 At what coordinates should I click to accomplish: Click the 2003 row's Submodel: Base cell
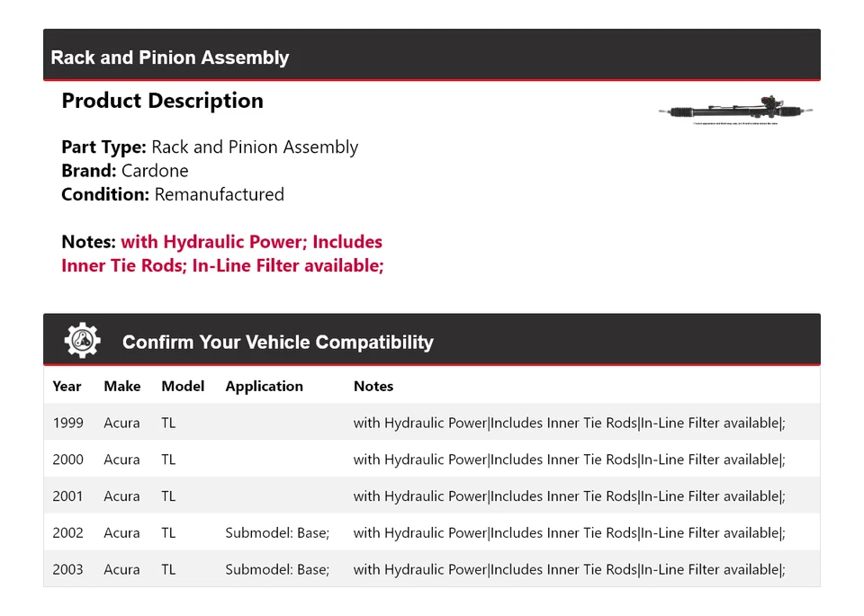277,569
